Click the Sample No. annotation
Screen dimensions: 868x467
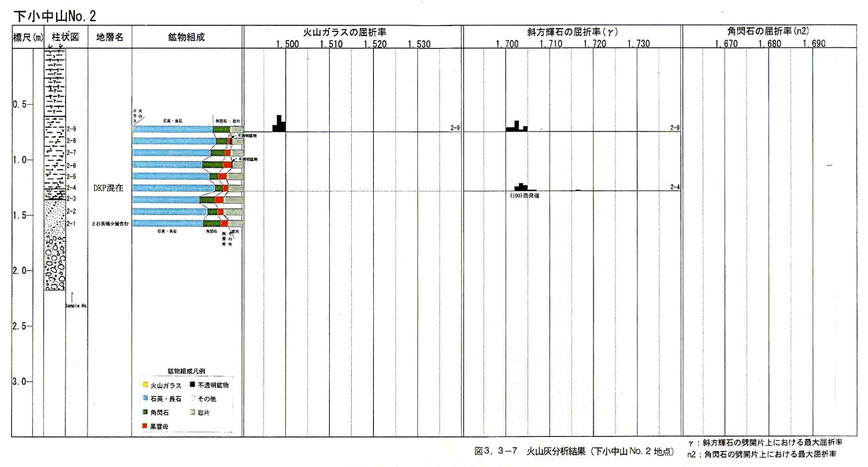tap(77, 306)
